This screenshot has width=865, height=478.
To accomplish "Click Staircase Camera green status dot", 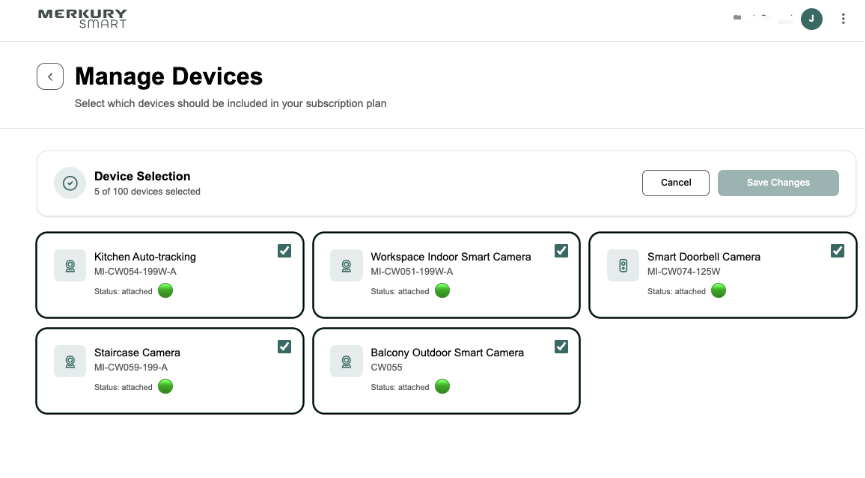I will coord(165,386).
